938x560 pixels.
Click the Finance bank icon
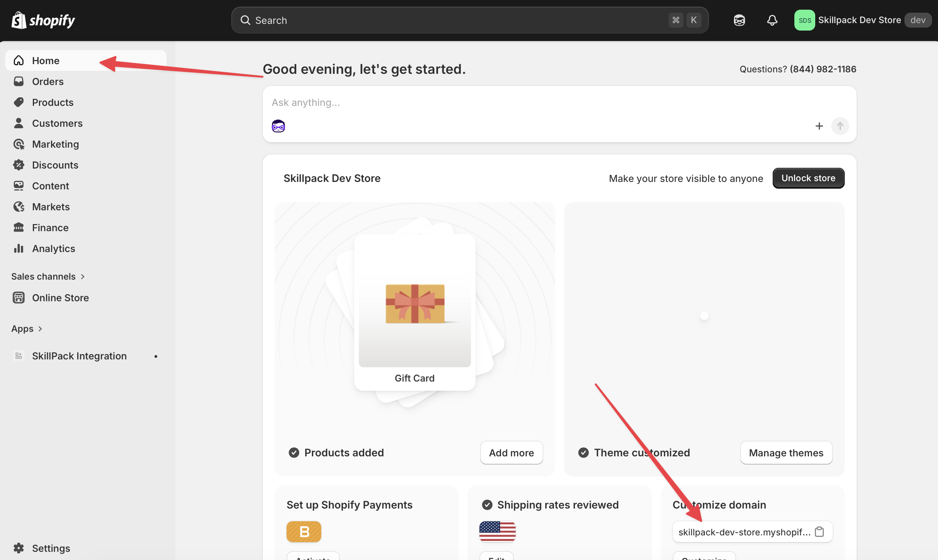[19, 227]
